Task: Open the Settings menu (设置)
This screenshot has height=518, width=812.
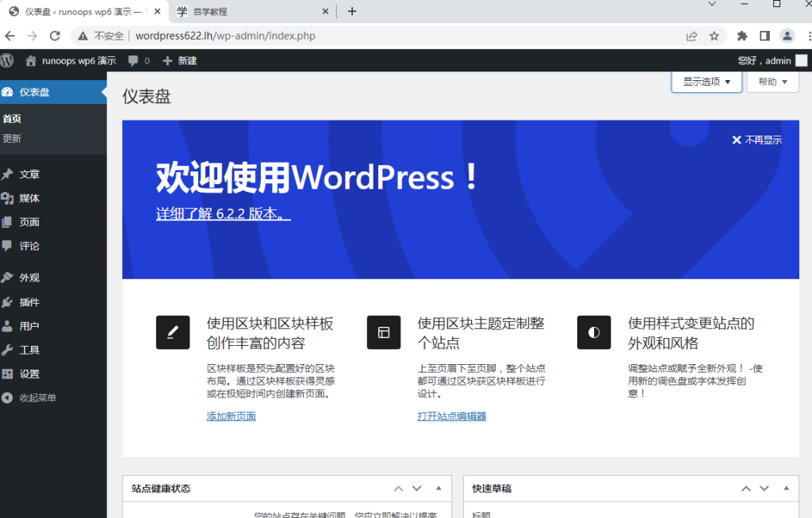Action: tap(29, 374)
